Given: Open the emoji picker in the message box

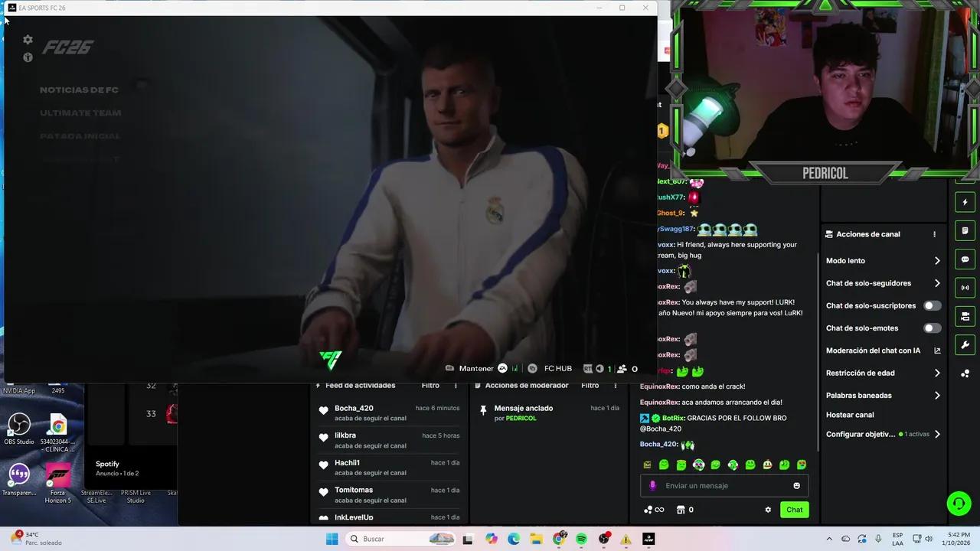Looking at the screenshot, I should click(796, 485).
